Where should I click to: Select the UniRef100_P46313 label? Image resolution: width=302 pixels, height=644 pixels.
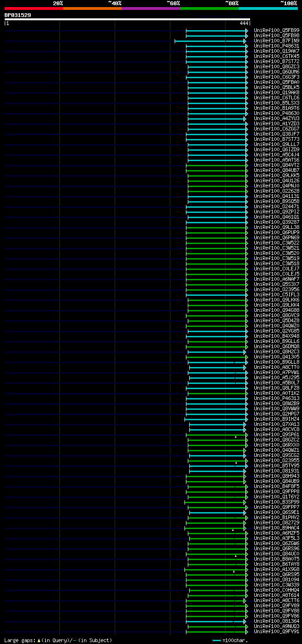tap(277, 398)
